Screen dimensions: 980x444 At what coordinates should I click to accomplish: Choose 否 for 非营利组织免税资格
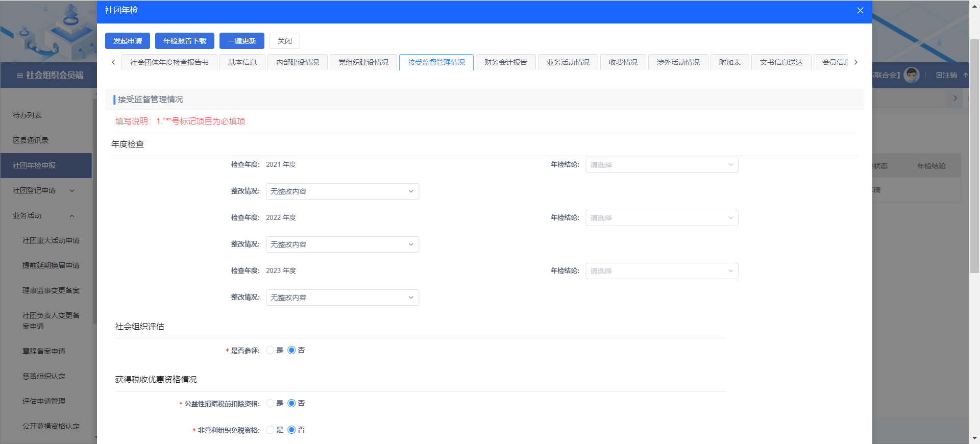[291, 430]
